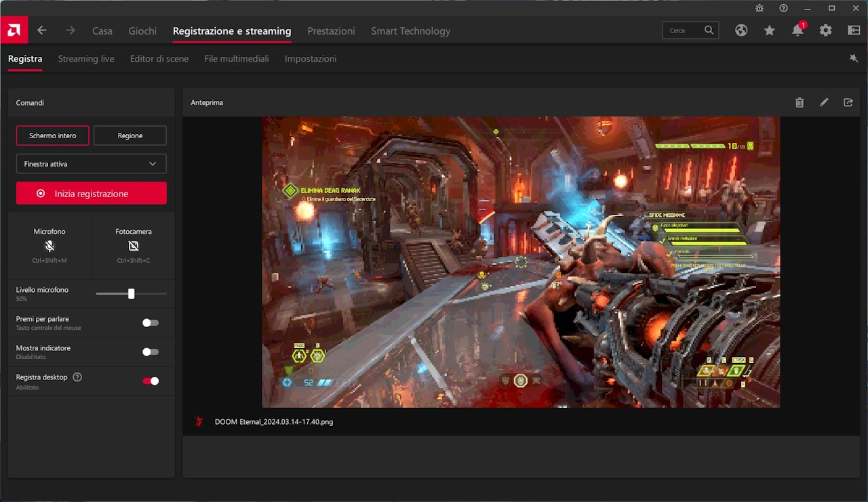Screen dimensions: 868x502
Task: Open the web browser globe icon
Action: click(741, 30)
